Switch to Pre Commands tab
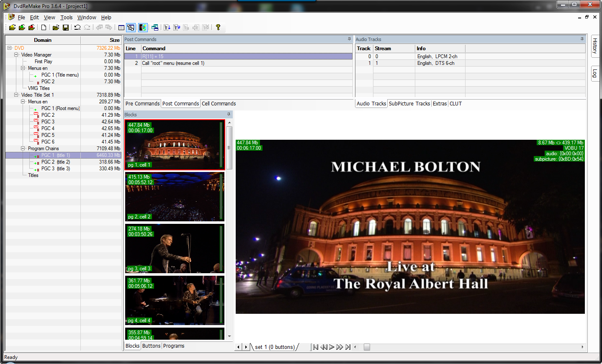 [142, 104]
